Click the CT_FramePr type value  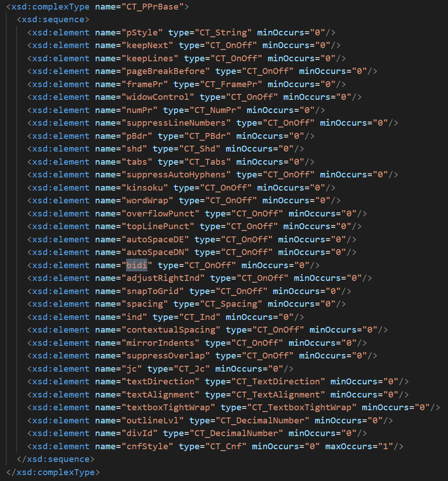coord(231,84)
